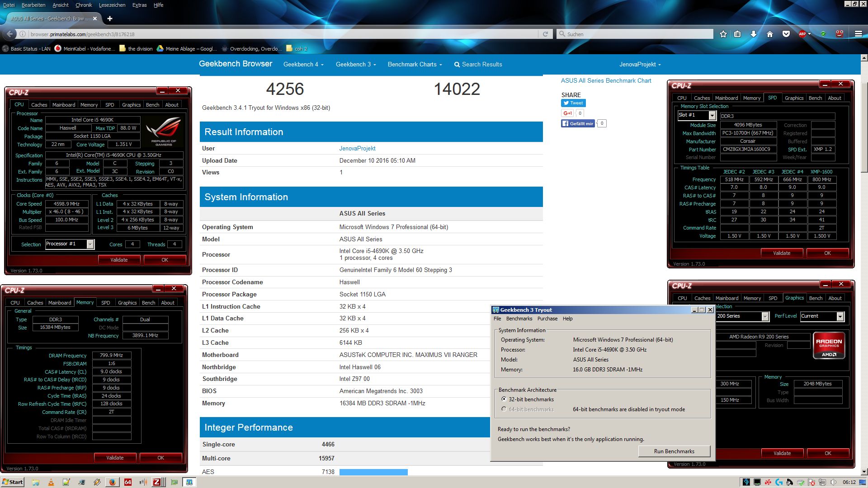Click the red smiley face extension icon

pyautogui.click(x=840, y=34)
